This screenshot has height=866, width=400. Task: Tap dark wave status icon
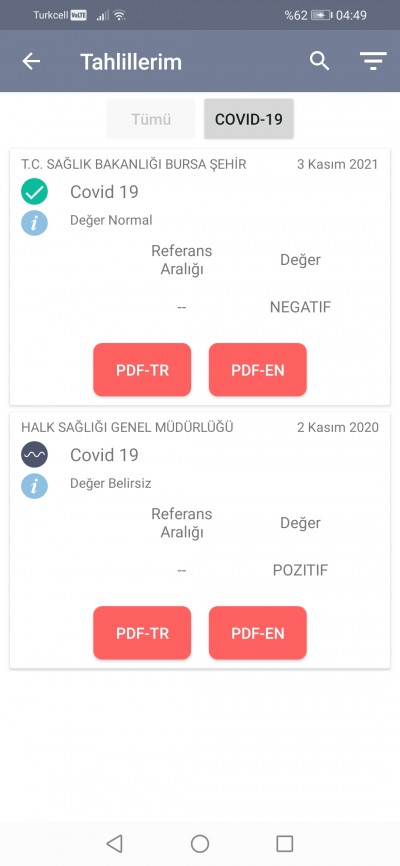point(34,455)
